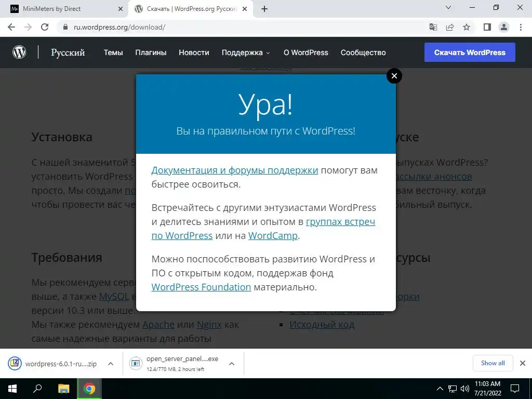Viewport: 532px width, 399px height.
Task: Open the группах встреч по WordPress link
Action: [341, 221]
